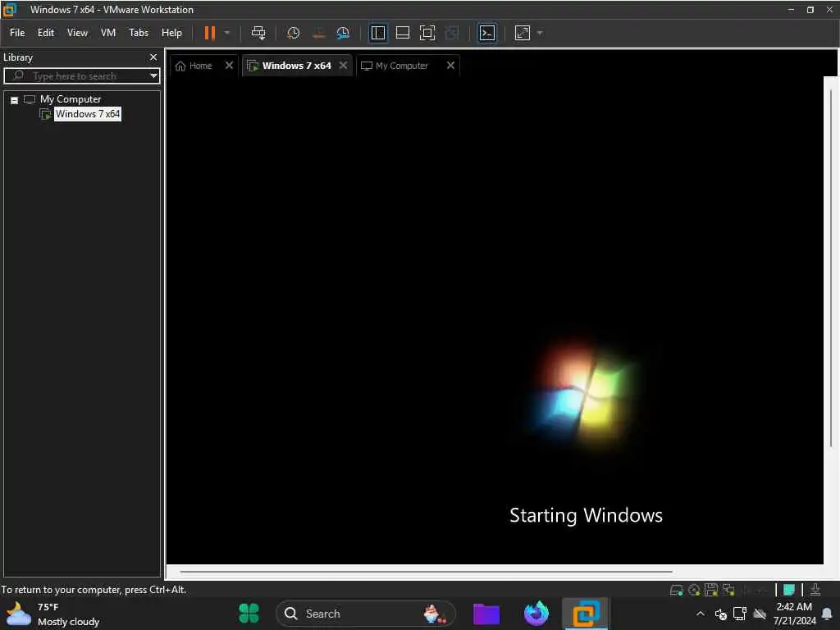Image resolution: width=840 pixels, height=630 pixels.
Task: Click the VMware Workstation taskbar icon
Action: [x=586, y=614]
